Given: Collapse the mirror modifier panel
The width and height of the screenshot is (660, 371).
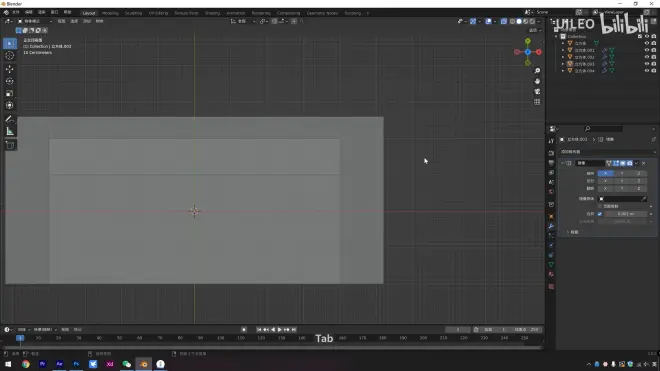Looking at the screenshot, I should [x=563, y=163].
